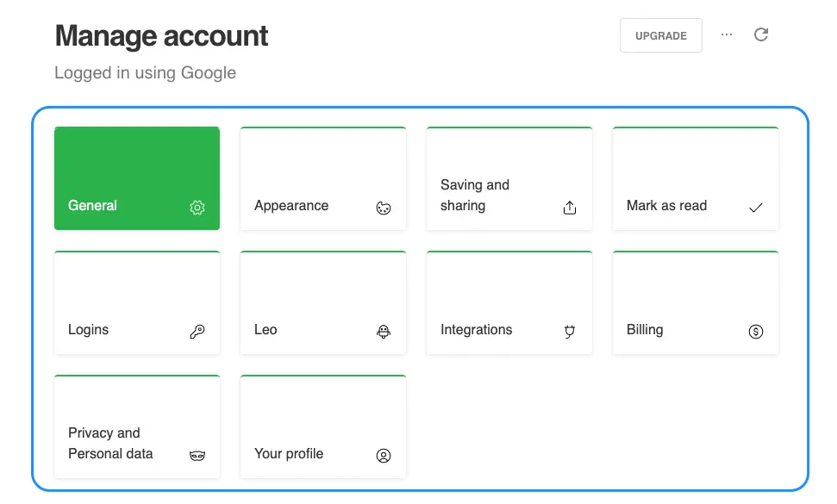Click the palette icon on Appearance tile
837x504 pixels.
pyautogui.click(x=384, y=208)
